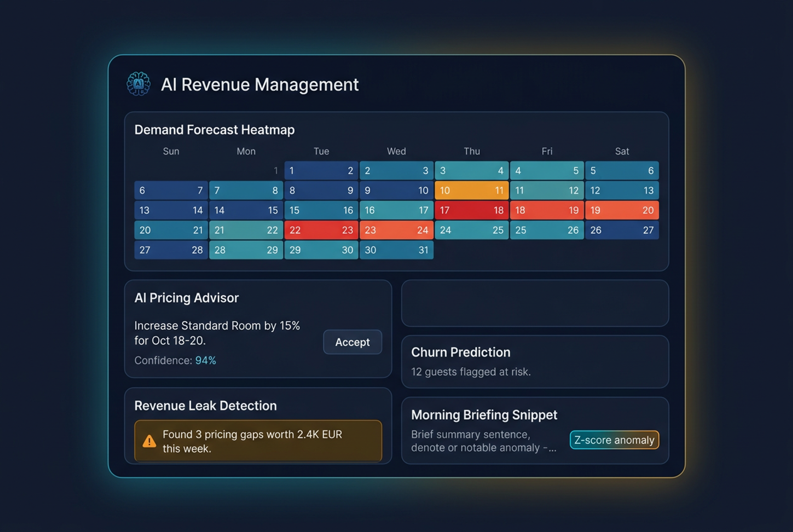Select the Sunday 6 heatmap cell
Viewport: 793px width, 532px height.
pyautogui.click(x=171, y=190)
